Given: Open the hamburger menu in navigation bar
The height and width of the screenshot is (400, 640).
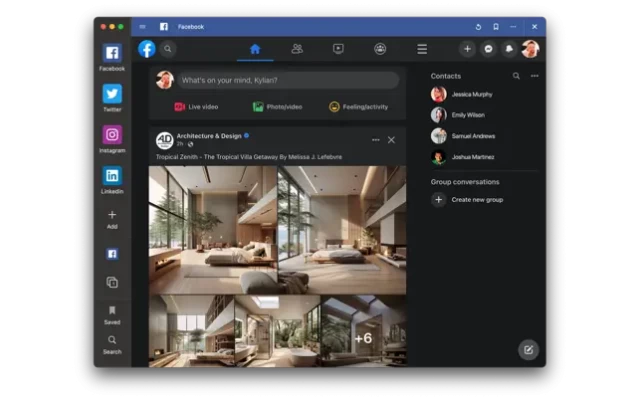Looking at the screenshot, I should (422, 49).
